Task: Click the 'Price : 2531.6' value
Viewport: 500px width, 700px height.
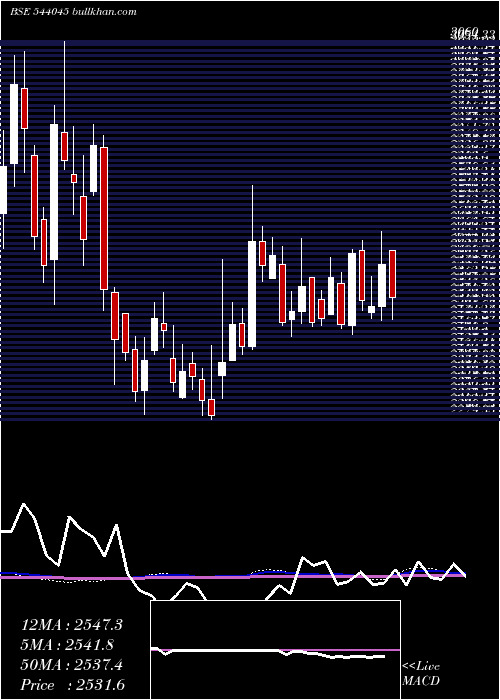Action: click(72, 685)
